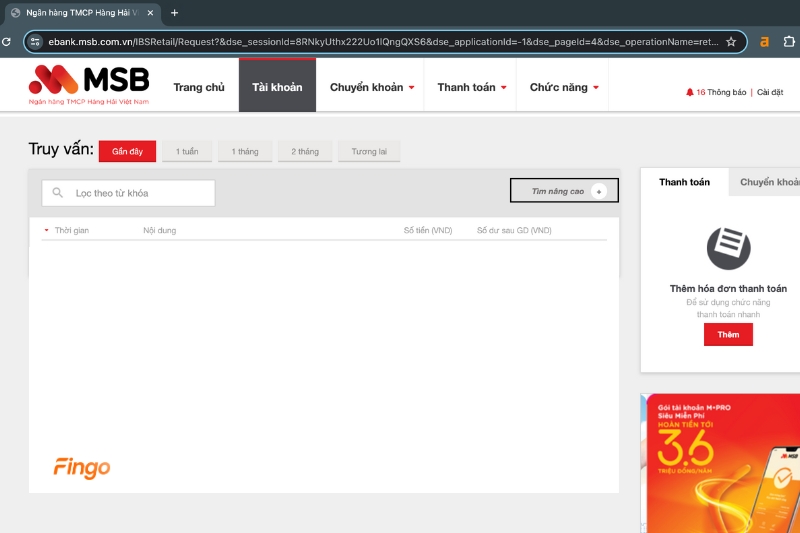Image resolution: width=800 pixels, height=533 pixels.
Task: Open the notification bell icon
Action: pyautogui.click(x=689, y=92)
